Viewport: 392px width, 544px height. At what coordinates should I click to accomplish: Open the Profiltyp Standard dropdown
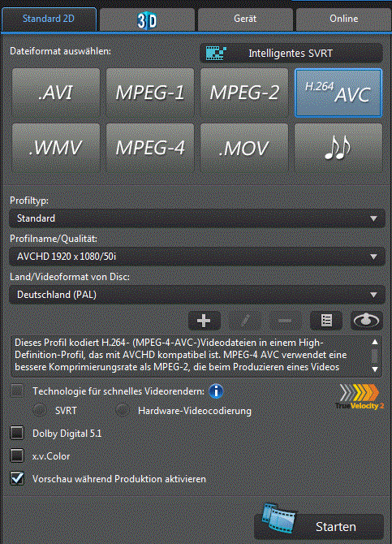(x=197, y=218)
